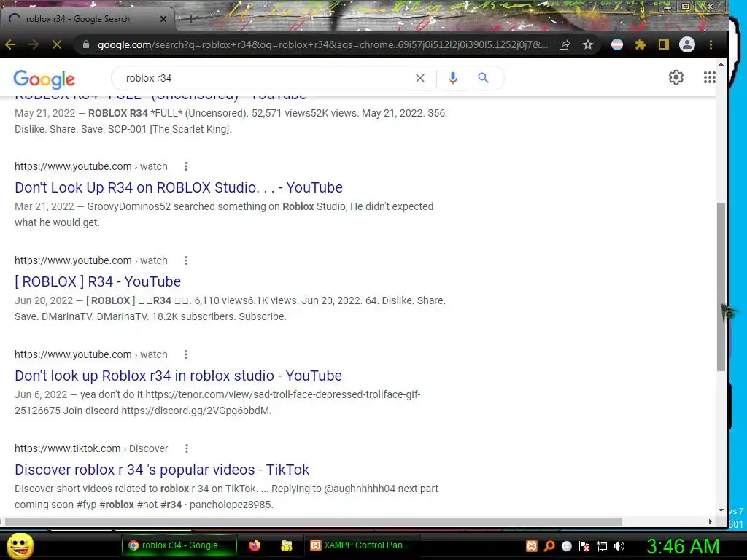Open options for '[ ROBLOX ] R34' result
Image resolution: width=747 pixels, height=560 pixels.
tap(186, 260)
